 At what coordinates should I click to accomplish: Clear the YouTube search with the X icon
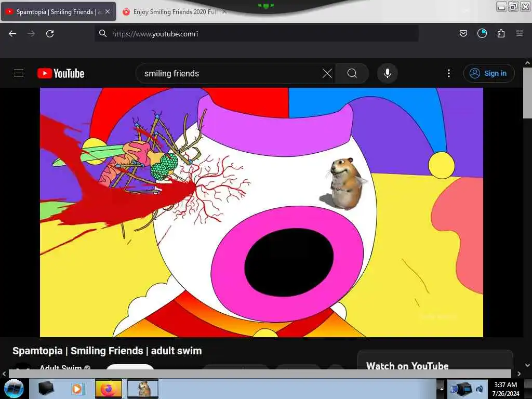327,73
